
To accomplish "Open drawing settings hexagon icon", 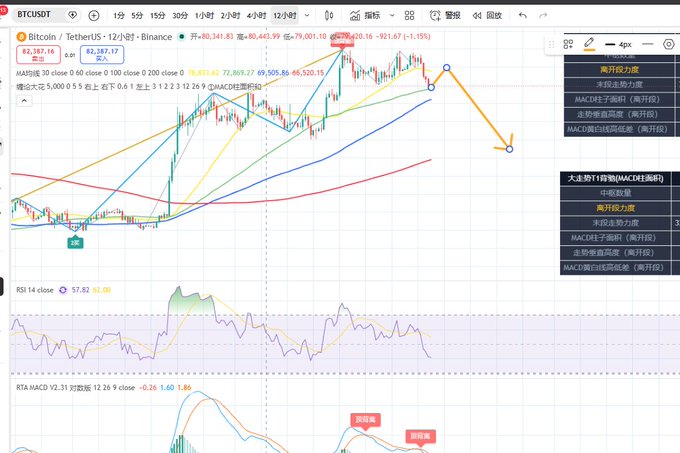I will pos(669,44).
